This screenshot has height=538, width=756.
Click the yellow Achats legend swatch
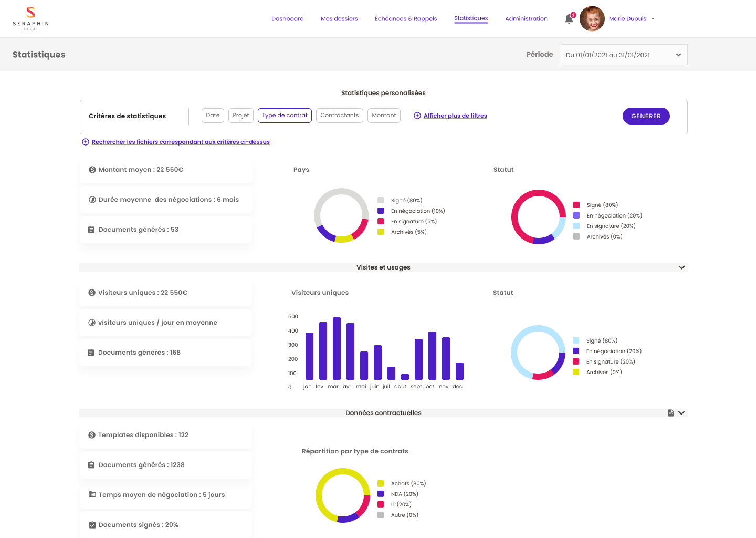click(381, 483)
